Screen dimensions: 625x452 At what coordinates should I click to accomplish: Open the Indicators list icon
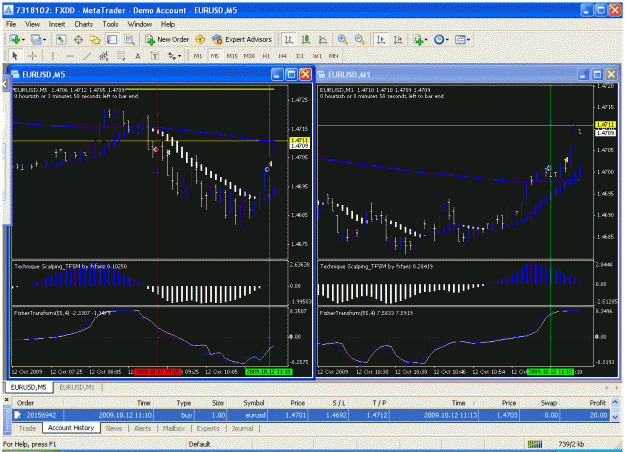[418, 39]
